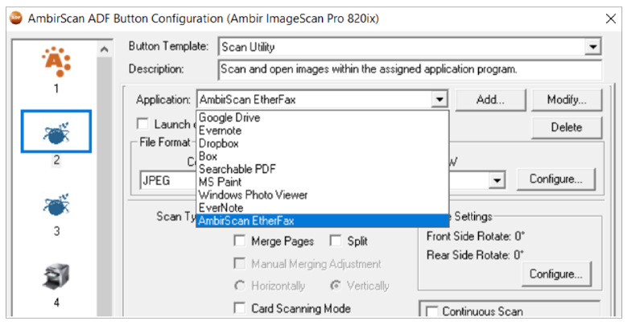Viewport: 644px width, 334px height.
Task: Collapse the Application dropdown arrow
Action: point(440,100)
